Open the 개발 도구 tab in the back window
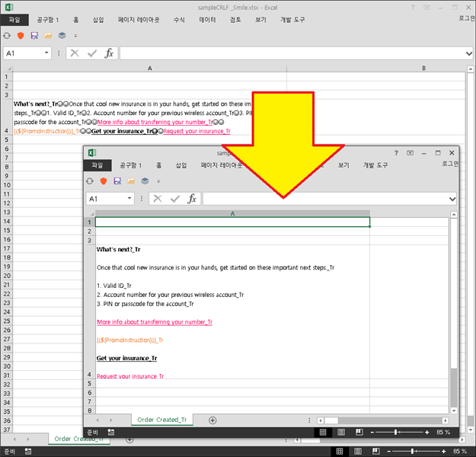This screenshot has height=457, width=476. click(x=292, y=20)
